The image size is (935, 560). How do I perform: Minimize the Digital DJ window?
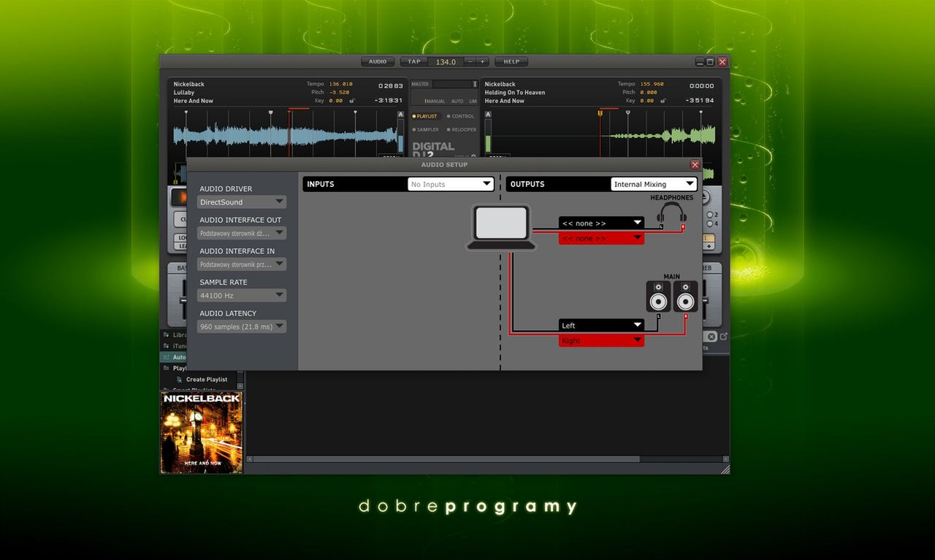coord(700,62)
